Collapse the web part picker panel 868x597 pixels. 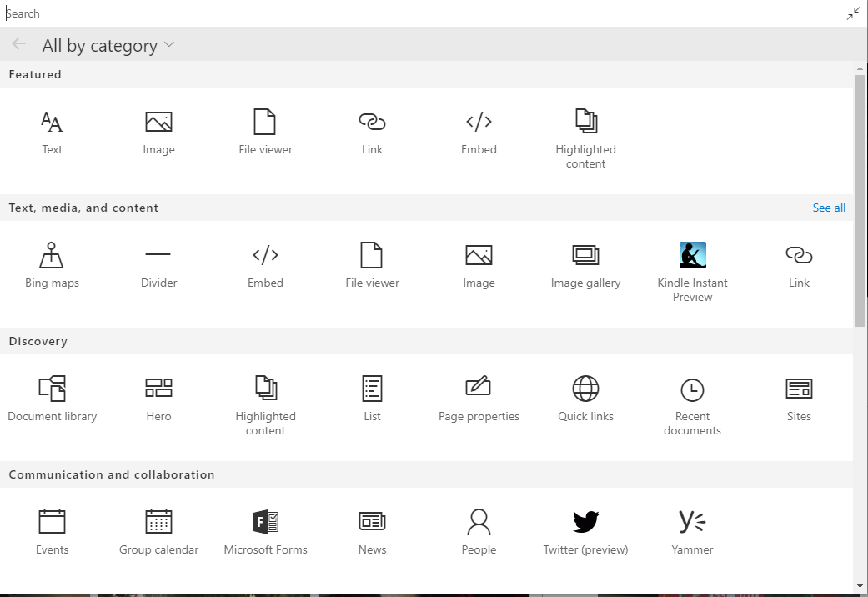pyautogui.click(x=853, y=13)
